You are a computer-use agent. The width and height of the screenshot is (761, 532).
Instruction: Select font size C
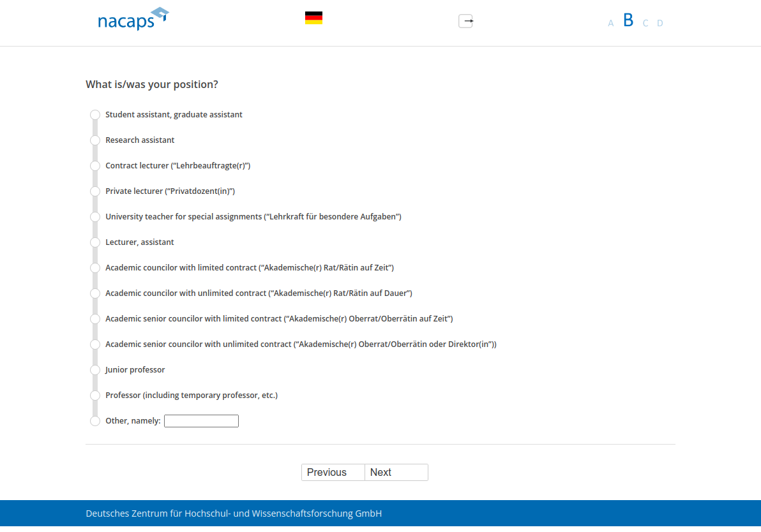(645, 24)
